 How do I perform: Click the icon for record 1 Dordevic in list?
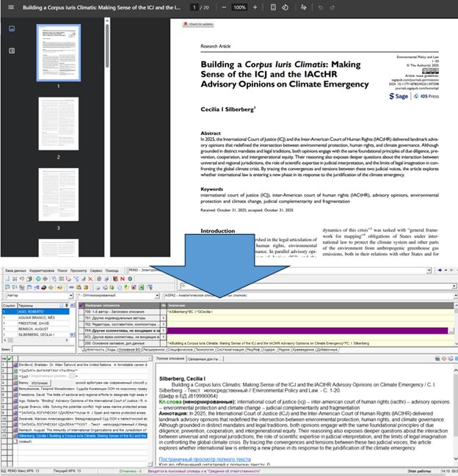pos(15,365)
